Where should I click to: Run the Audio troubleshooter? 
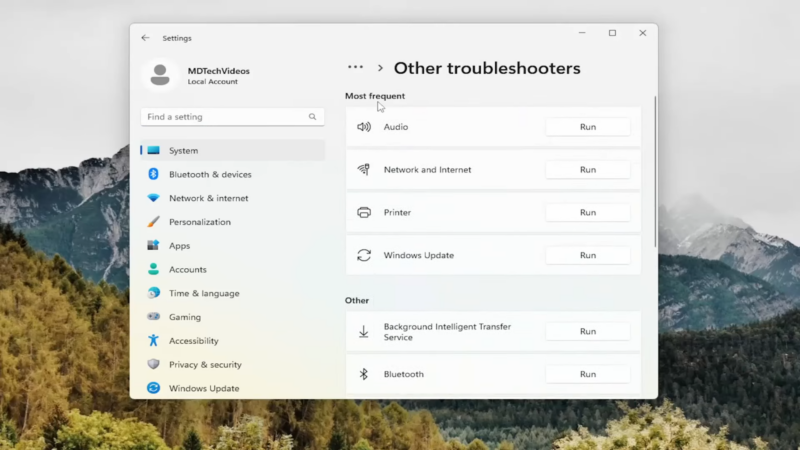point(588,127)
